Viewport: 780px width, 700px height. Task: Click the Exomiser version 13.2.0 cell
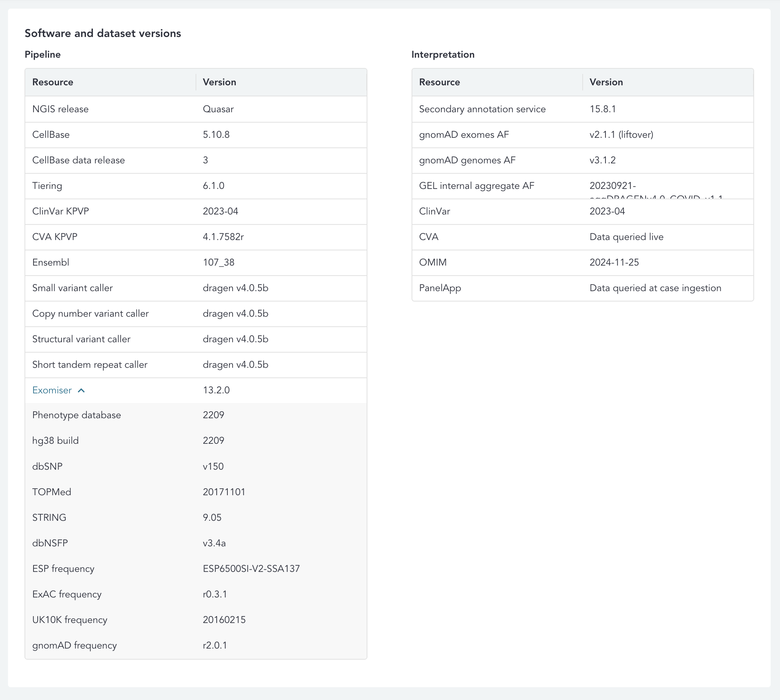216,390
